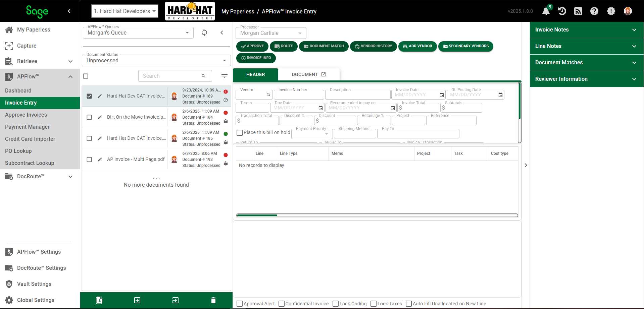
Task: Open the help question mark icon
Action: click(x=594, y=11)
